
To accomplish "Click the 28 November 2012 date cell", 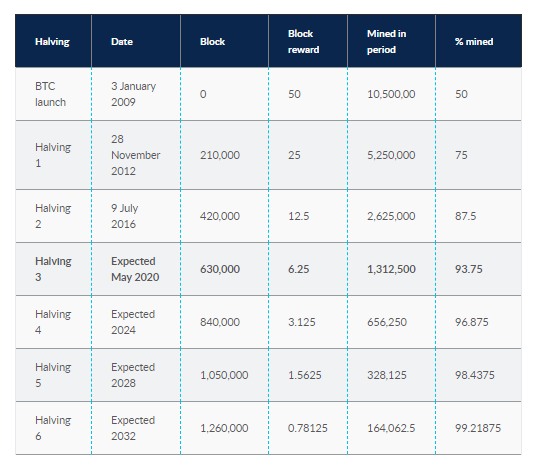I will coord(135,155).
